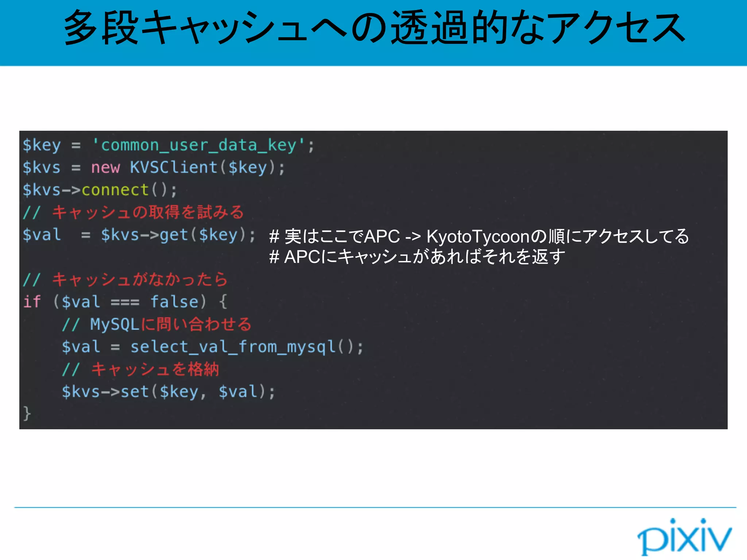Click the slide title 多段キャッシュへの透過的なアクセス
Viewport: 747px width, 560px height.
pyautogui.click(x=374, y=28)
